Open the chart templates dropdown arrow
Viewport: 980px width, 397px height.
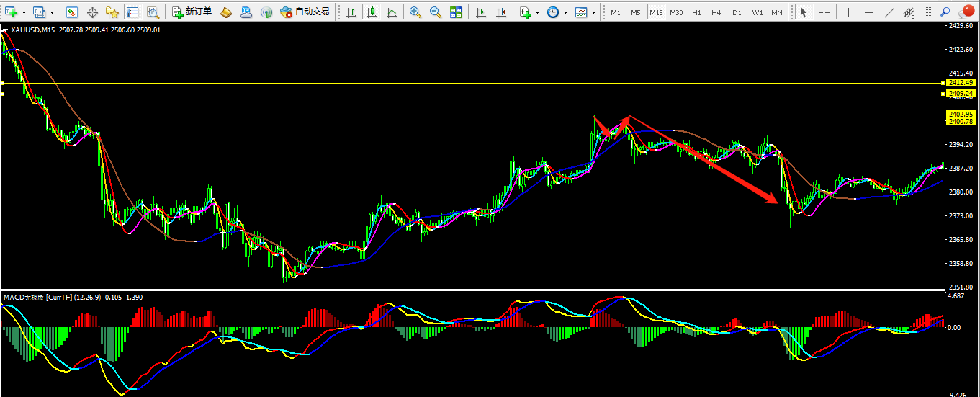593,12
